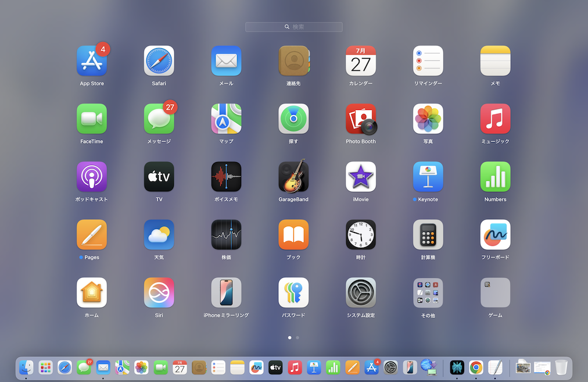Launch Safari from the Launchpad grid
588x382 pixels.
tap(159, 61)
